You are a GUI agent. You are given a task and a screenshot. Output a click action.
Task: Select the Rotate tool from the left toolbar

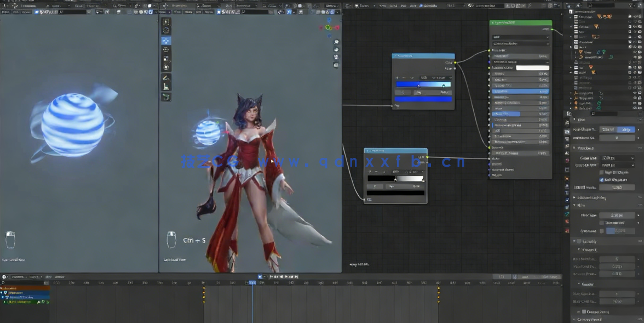[x=166, y=49]
